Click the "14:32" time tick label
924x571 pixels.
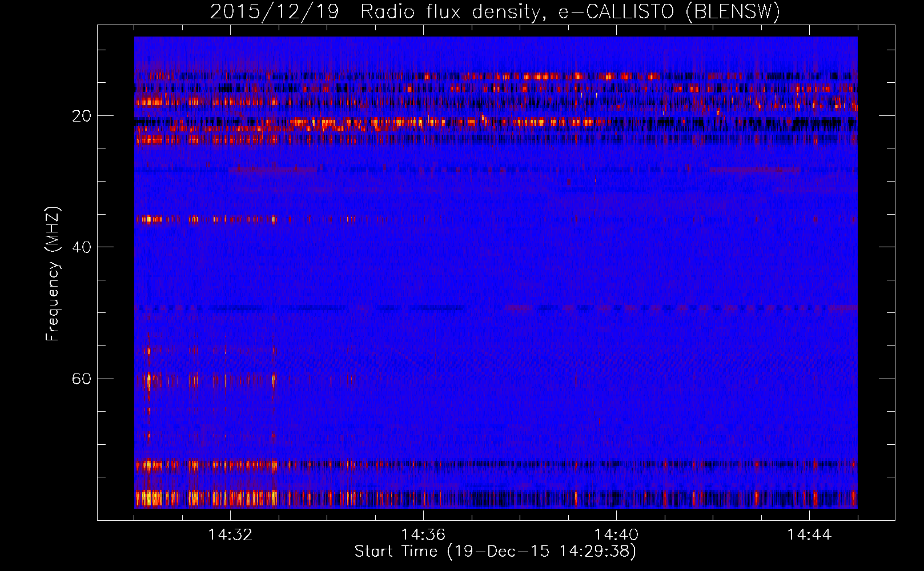pyautogui.click(x=230, y=534)
